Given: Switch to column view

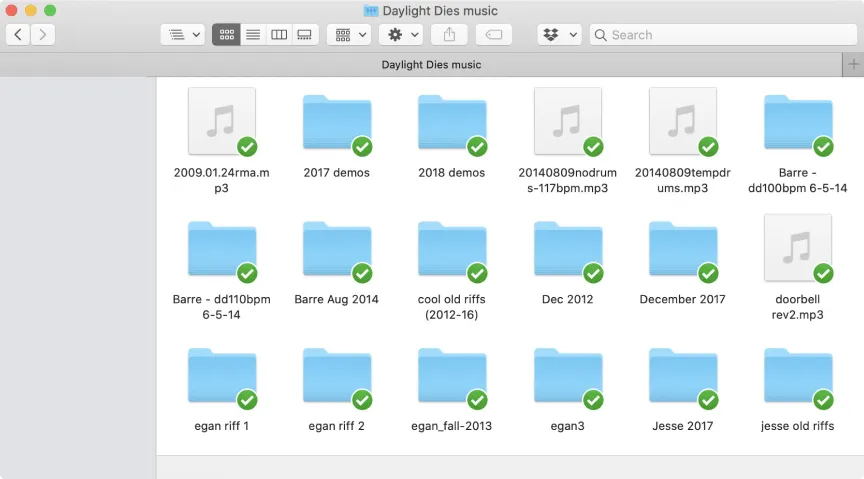Looking at the screenshot, I should 279,35.
